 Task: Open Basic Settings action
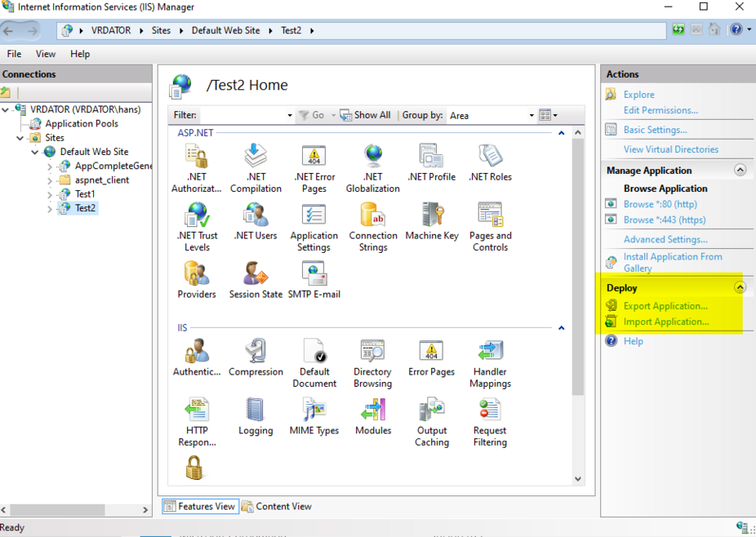pyautogui.click(x=656, y=130)
